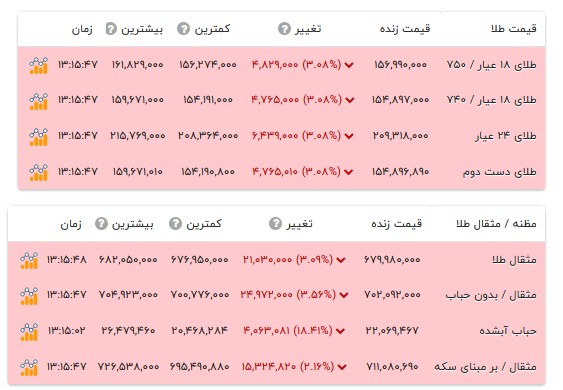Select live price ۷۱۱,۰۸۰,۶۹۰
This screenshot has width=563, height=390.
coord(392,367)
